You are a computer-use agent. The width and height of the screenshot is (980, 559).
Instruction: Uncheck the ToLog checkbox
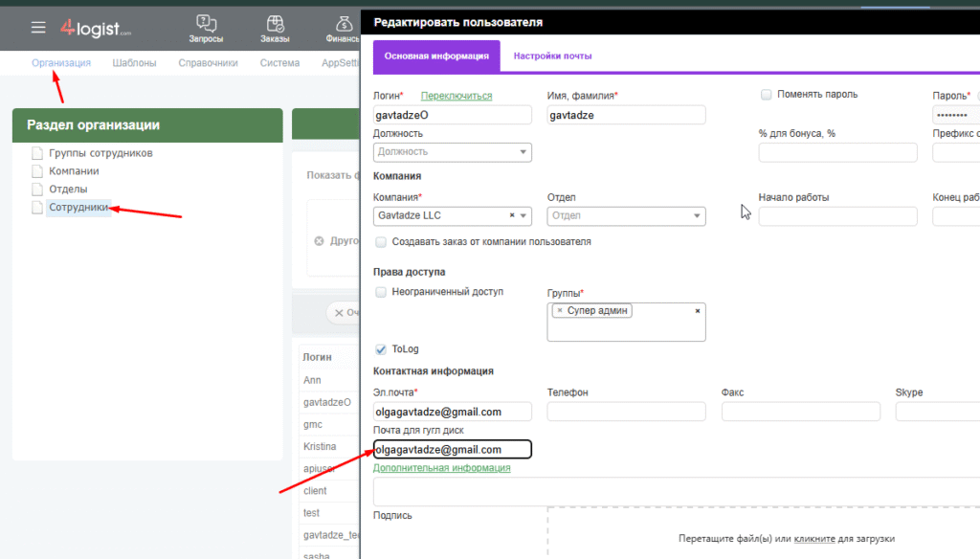tap(382, 349)
